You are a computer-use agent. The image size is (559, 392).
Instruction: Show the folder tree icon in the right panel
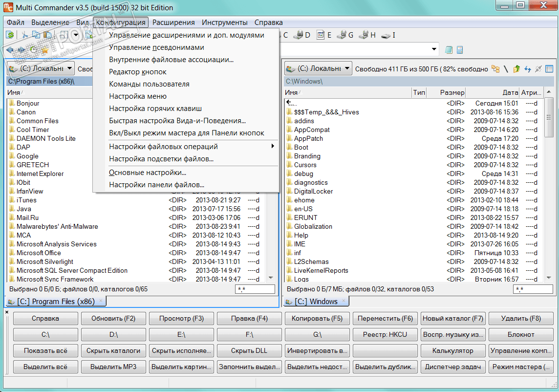point(495,68)
